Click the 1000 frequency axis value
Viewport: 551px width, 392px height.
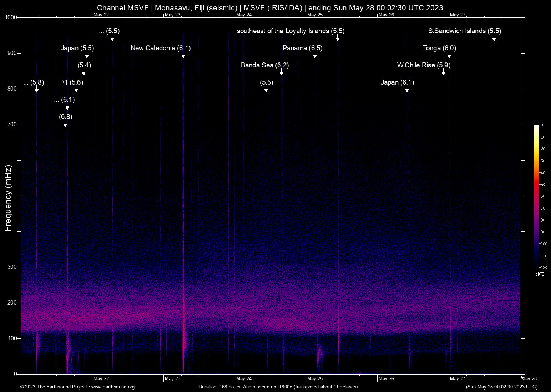[x=12, y=17]
